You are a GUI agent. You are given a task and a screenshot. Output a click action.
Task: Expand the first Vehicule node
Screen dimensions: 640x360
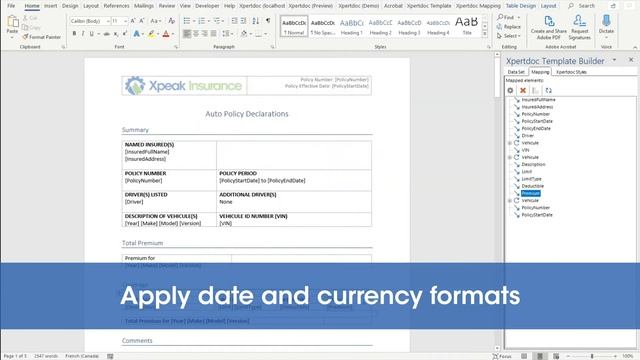pos(509,143)
